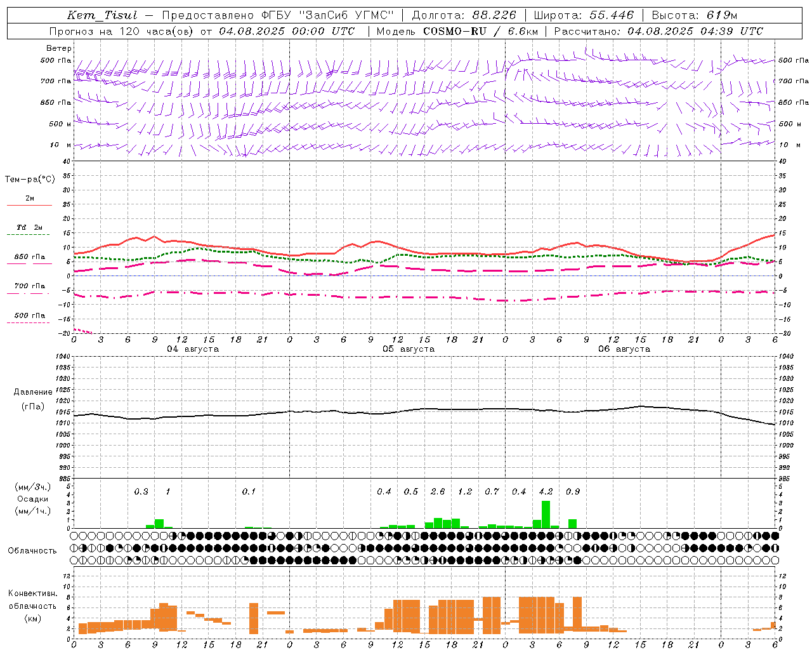Click the 0.9 precipitation total value
Image resolution: width=812 pixels, height=650 pixels.
click(573, 492)
